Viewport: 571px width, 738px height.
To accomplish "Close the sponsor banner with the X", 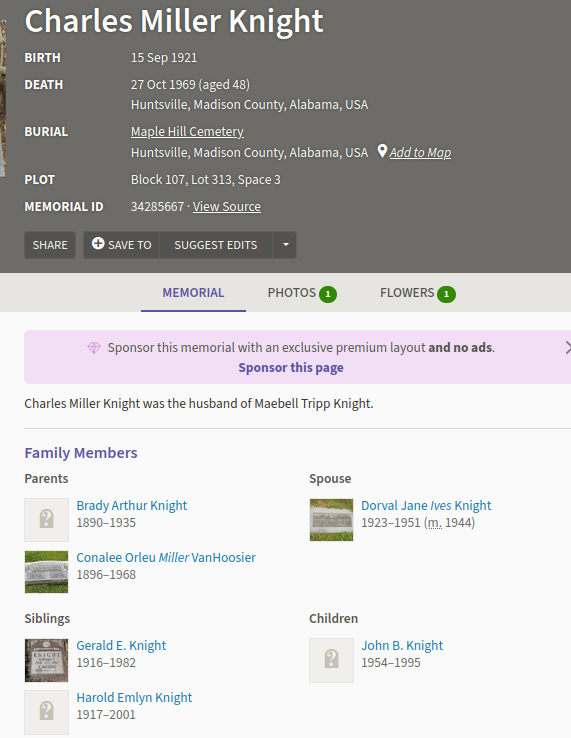I will (567, 348).
